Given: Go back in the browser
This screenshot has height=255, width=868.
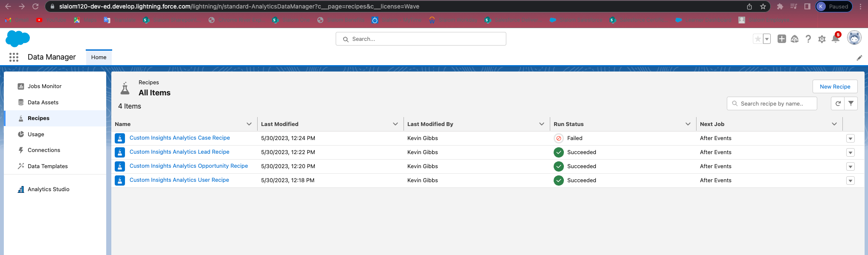Looking at the screenshot, I should pyautogui.click(x=8, y=6).
